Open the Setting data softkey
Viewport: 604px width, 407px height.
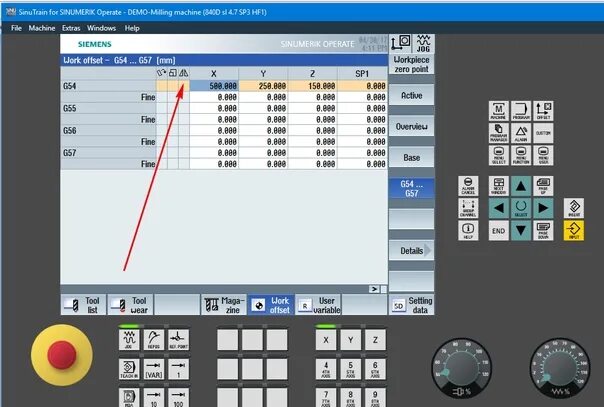pos(411,305)
